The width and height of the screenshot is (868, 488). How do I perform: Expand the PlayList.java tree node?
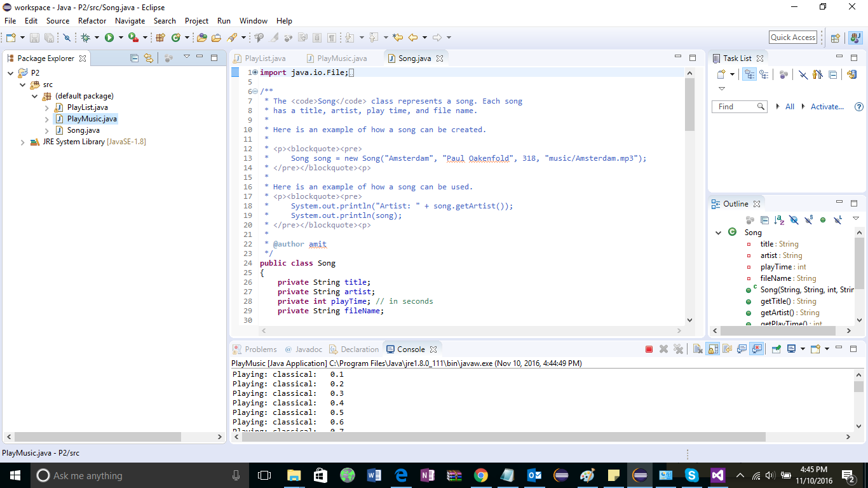(47, 107)
